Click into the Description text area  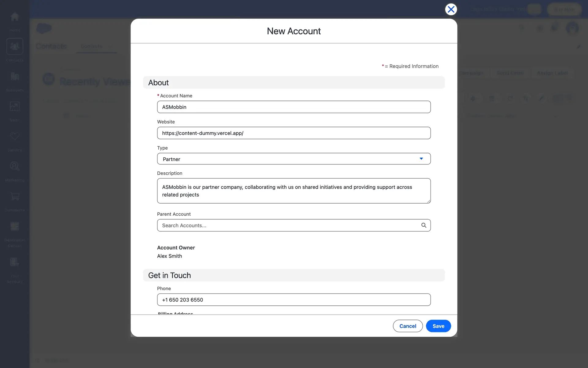click(x=293, y=191)
